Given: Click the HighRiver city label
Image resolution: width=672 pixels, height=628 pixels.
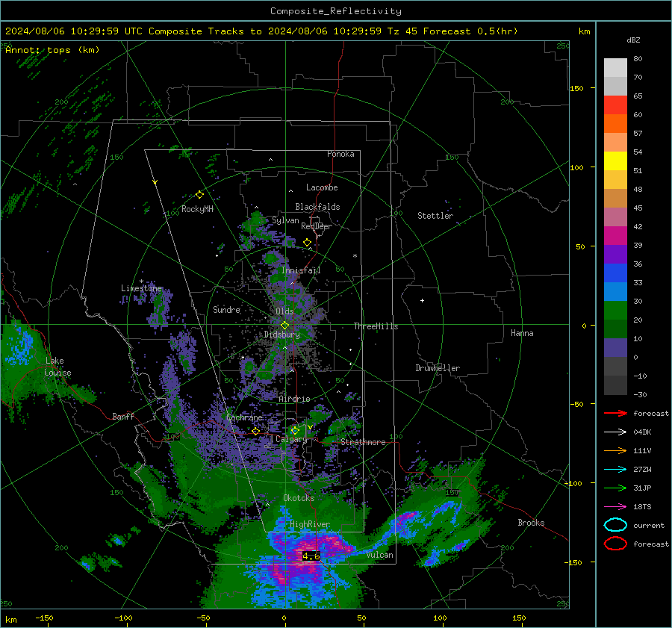Looking at the screenshot, I should (310, 524).
